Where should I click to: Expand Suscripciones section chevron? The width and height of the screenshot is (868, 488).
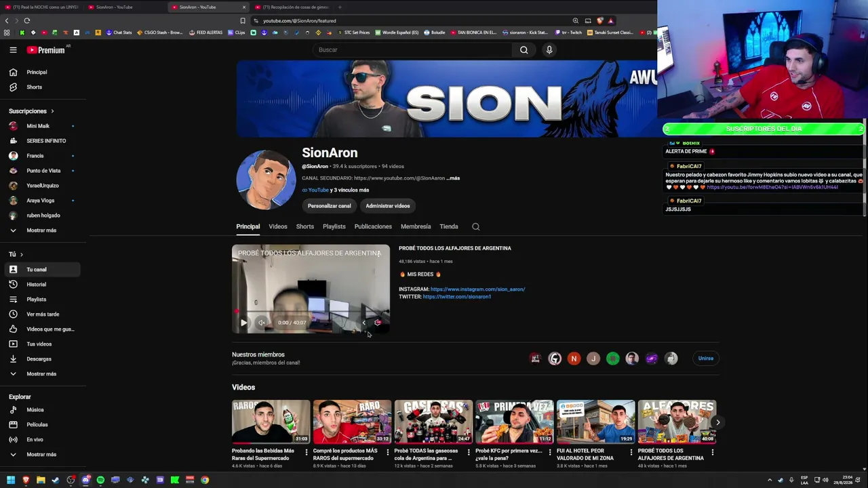[x=52, y=111]
